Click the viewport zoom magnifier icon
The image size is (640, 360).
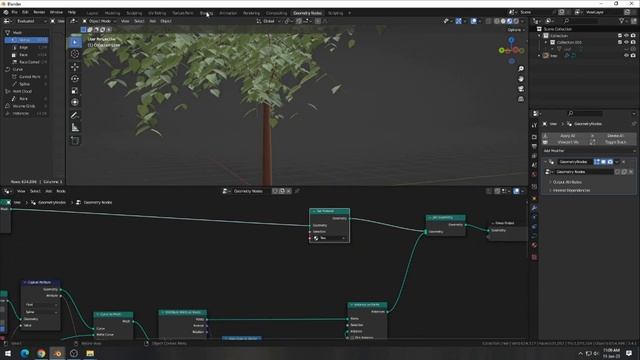click(x=521, y=69)
